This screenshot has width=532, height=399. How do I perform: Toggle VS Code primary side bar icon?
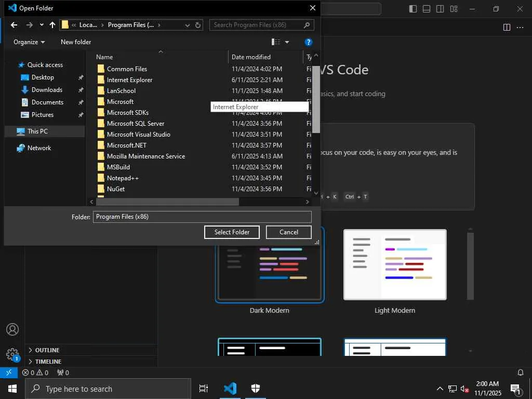pos(413,9)
